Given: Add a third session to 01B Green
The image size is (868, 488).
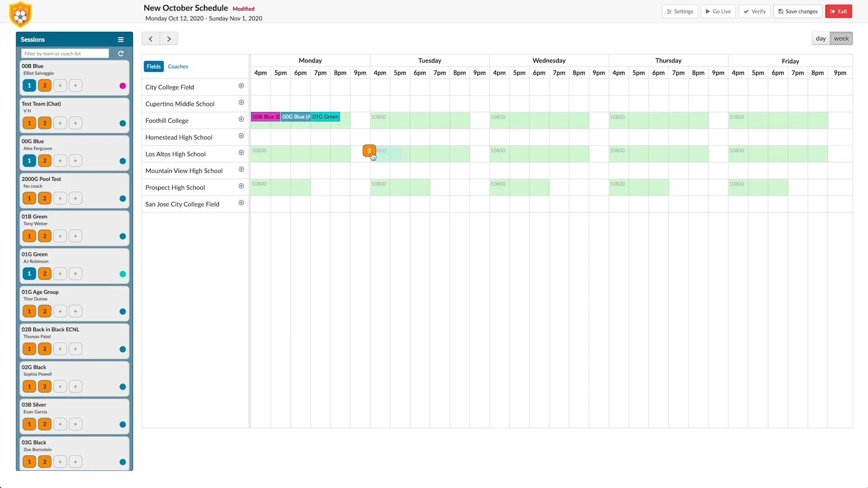Looking at the screenshot, I should 60,236.
